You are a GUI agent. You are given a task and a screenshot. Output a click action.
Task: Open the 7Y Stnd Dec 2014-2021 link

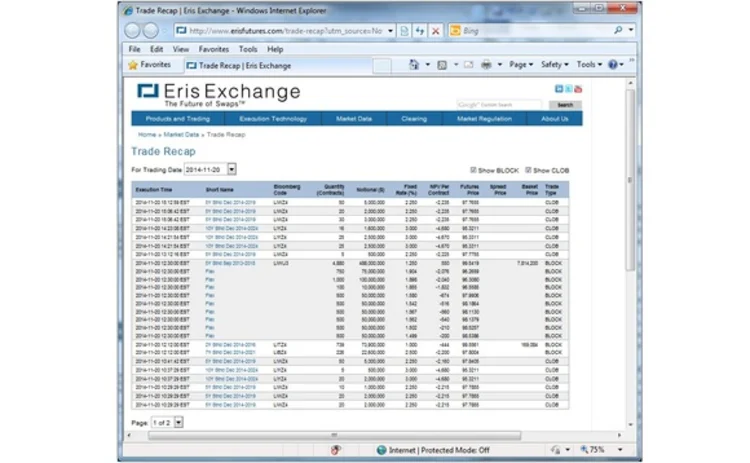click(230, 353)
